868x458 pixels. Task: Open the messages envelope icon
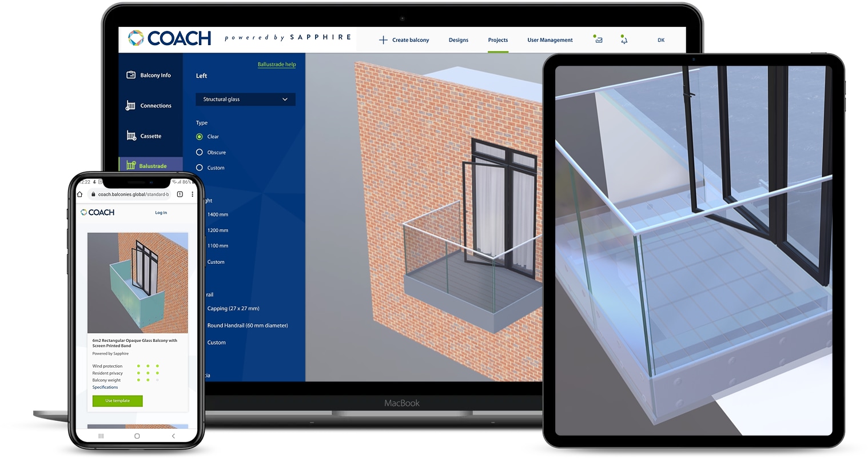598,39
